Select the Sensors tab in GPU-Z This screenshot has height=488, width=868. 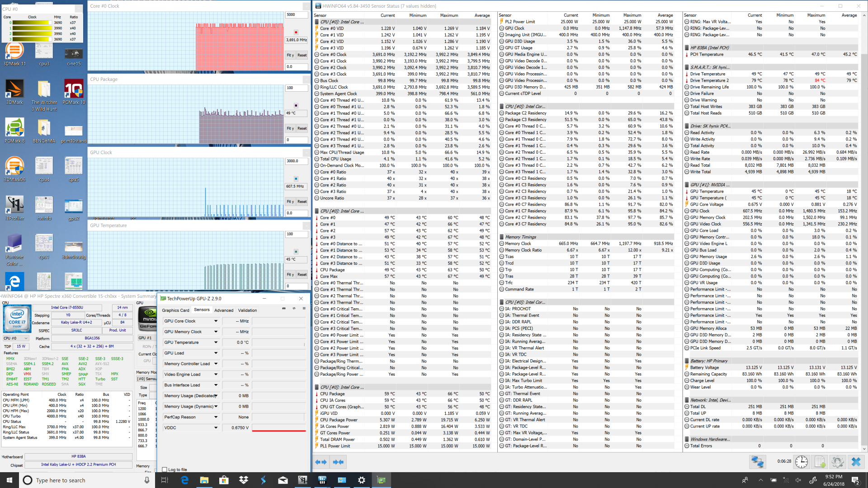[x=202, y=310]
